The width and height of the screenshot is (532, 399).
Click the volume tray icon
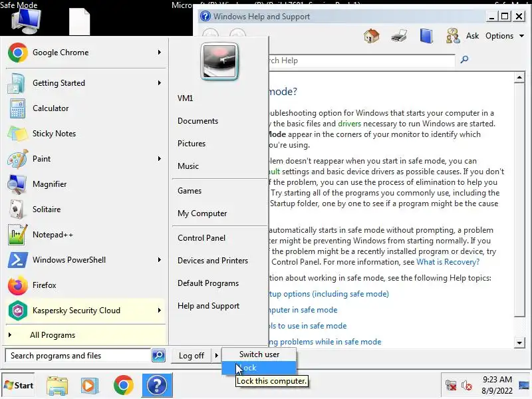467,386
